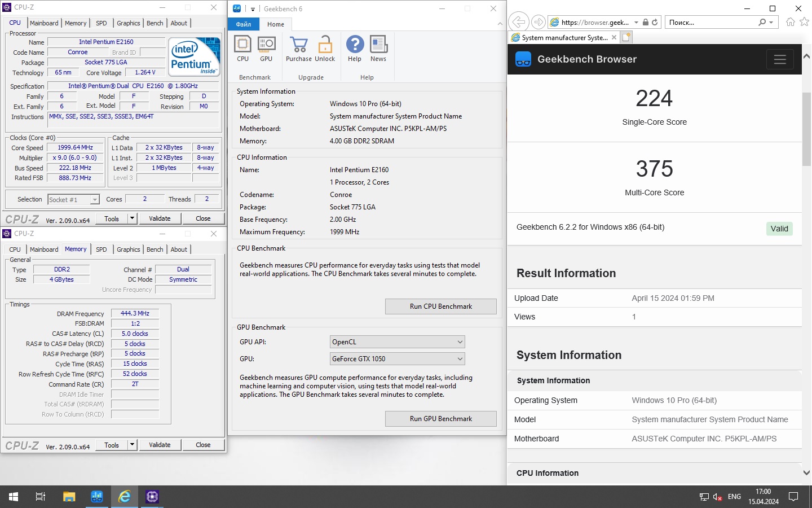Open the Файл menu in Geekbench
The image size is (812, 508).
point(244,24)
